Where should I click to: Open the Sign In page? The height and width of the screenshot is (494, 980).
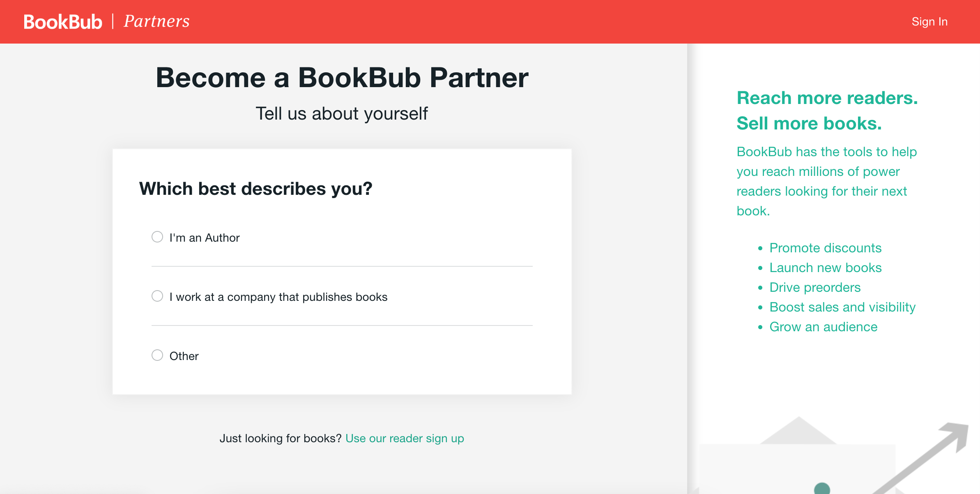(x=929, y=21)
